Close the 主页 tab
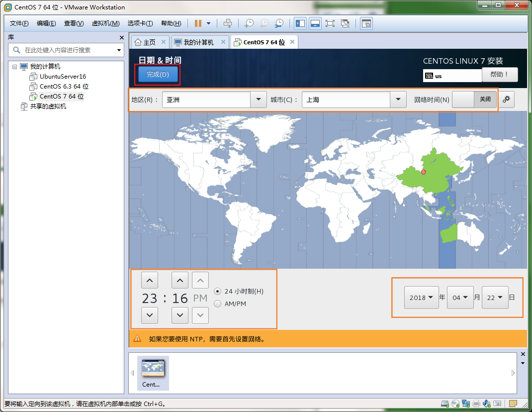The height and width of the screenshot is (412, 532). point(164,42)
